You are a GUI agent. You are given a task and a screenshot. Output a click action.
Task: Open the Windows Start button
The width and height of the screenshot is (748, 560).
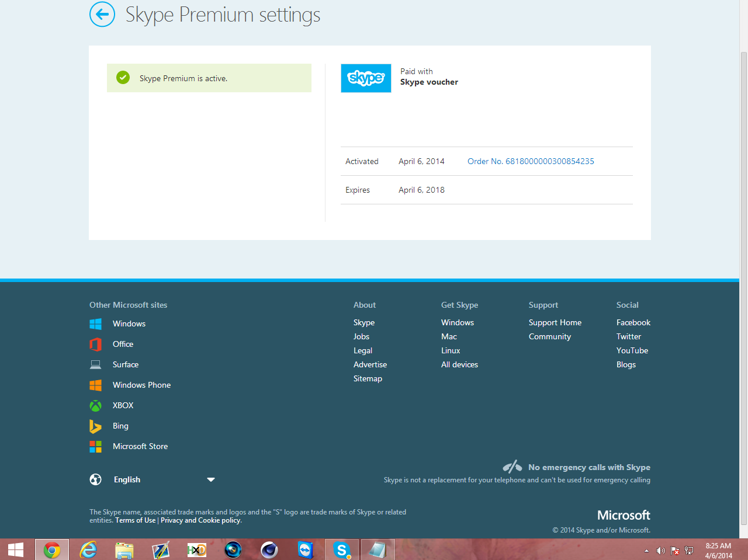[16, 549]
